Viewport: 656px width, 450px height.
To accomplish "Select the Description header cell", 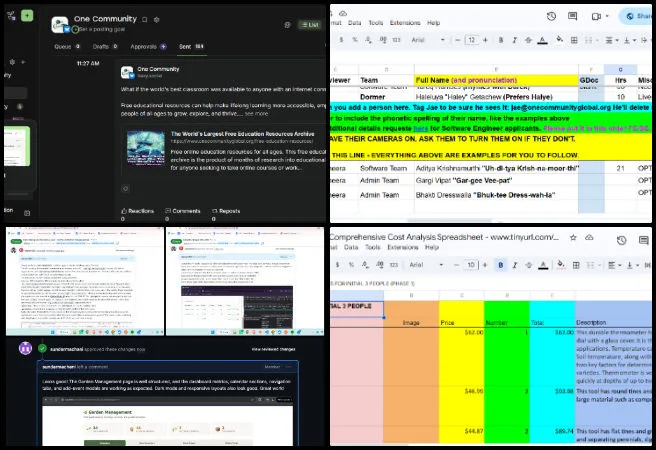I will 613,322.
